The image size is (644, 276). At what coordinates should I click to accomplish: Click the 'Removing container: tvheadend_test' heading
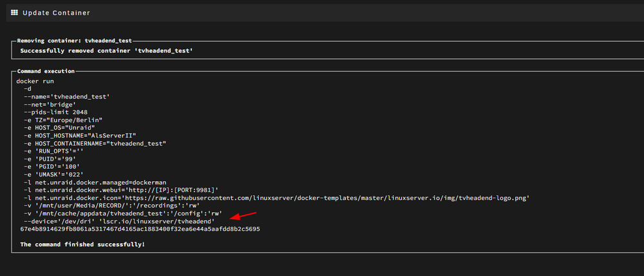pyautogui.click(x=74, y=41)
